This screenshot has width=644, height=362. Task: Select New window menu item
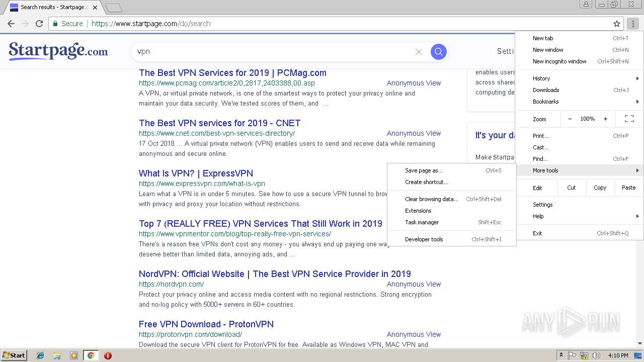(x=580, y=50)
